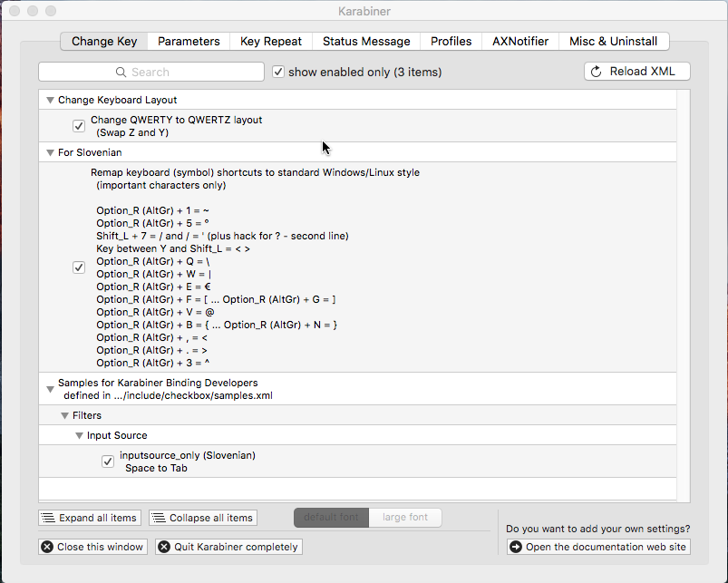Select 'Change QWERTY to QWERTZ layout' text
Viewport: 728px width, 583px height.
pyautogui.click(x=177, y=120)
